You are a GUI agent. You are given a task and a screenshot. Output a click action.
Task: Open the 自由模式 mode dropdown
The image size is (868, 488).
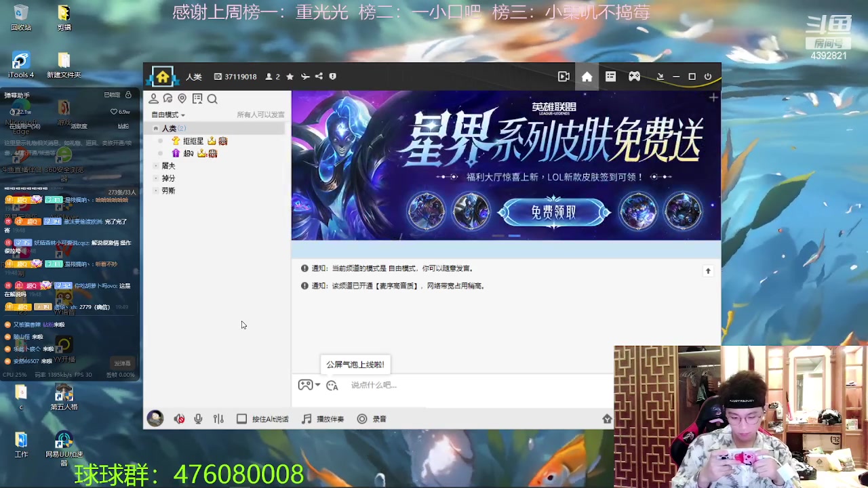click(x=167, y=115)
